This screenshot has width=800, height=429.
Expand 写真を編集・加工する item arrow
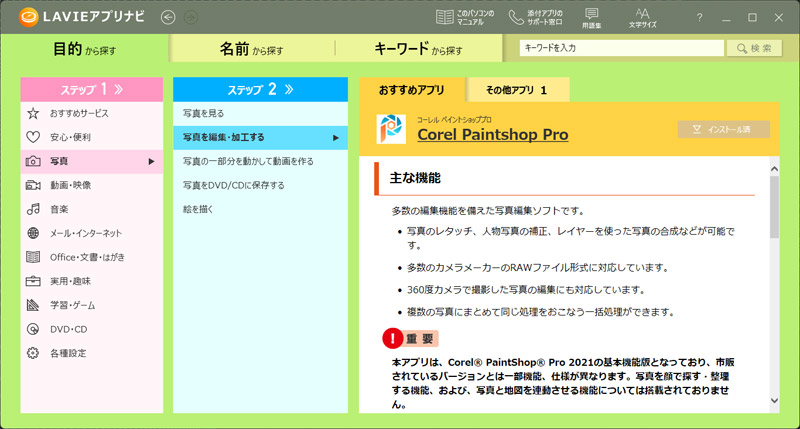337,137
